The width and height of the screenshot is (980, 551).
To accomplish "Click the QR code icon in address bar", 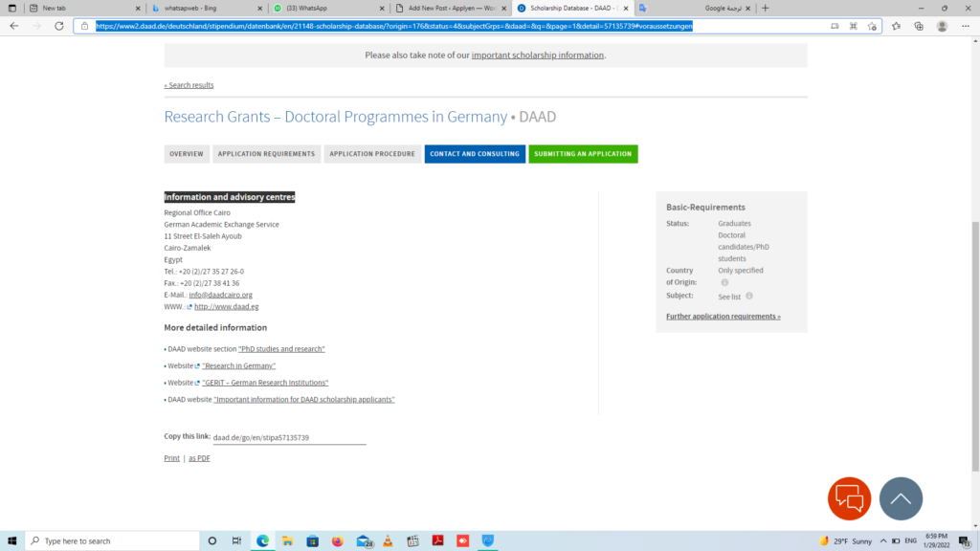I will tap(853, 26).
